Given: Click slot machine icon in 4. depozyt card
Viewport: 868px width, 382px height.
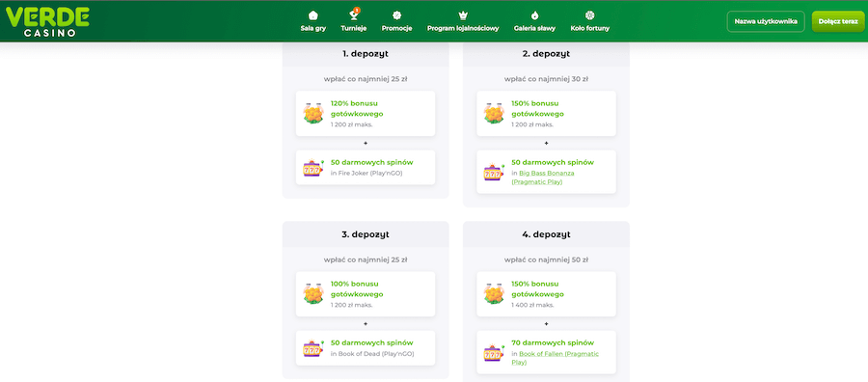Looking at the screenshot, I should (494, 352).
